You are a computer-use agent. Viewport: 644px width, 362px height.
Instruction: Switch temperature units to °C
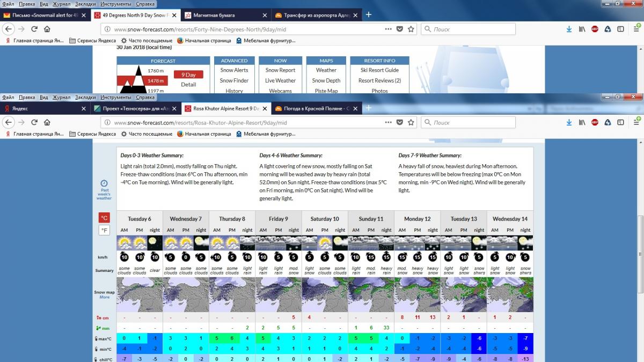[x=104, y=218]
